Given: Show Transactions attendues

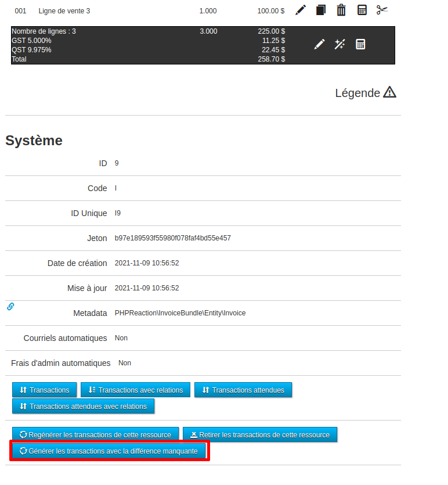Looking at the screenshot, I should click(243, 390).
